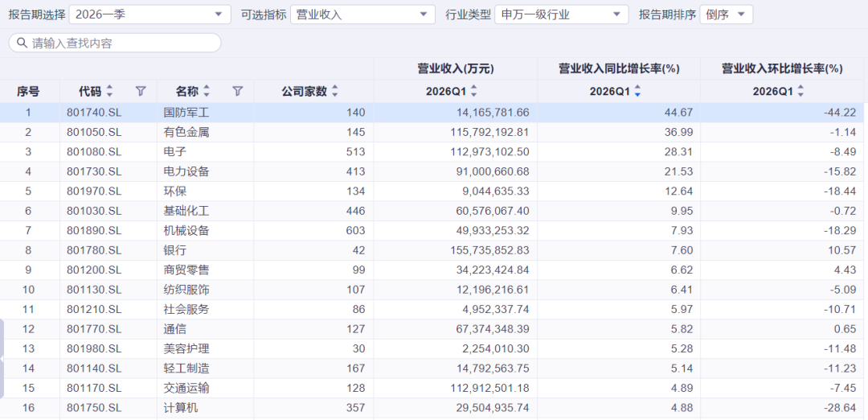Click the 序号 column header
The image size is (868, 420).
pos(28,92)
